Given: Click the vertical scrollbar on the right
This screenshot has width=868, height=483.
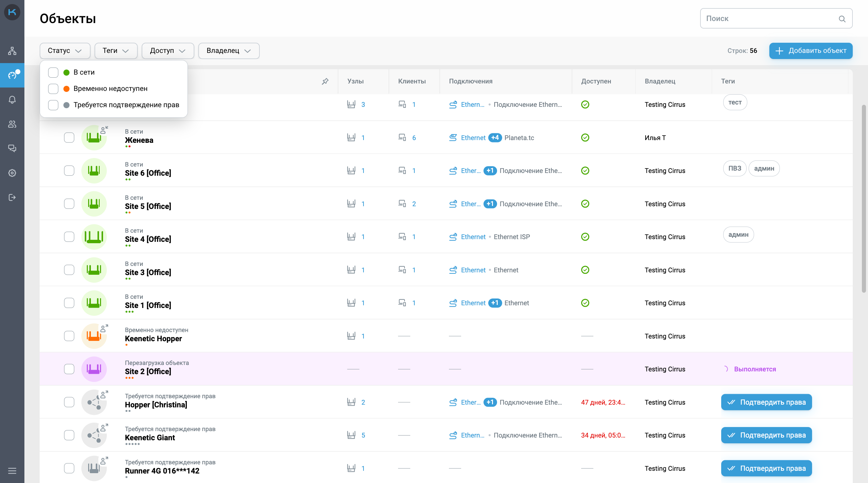Looking at the screenshot, I should (864, 198).
